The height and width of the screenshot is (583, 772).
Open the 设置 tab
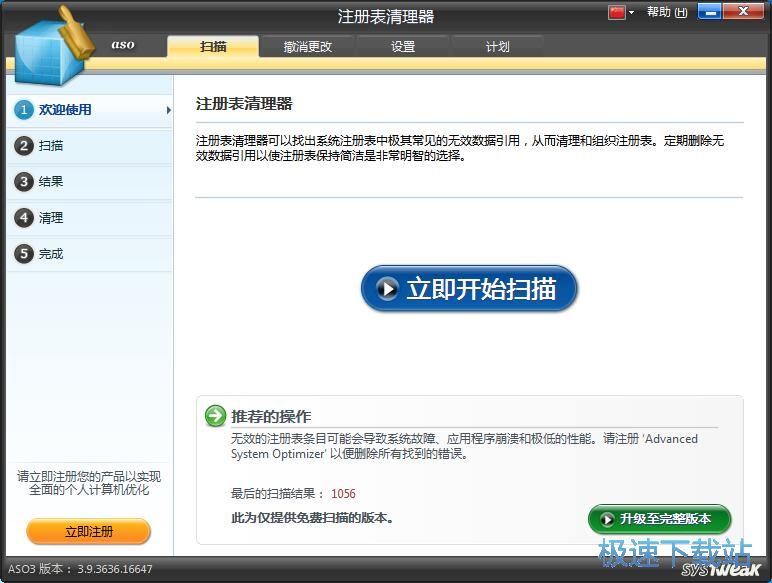point(403,47)
